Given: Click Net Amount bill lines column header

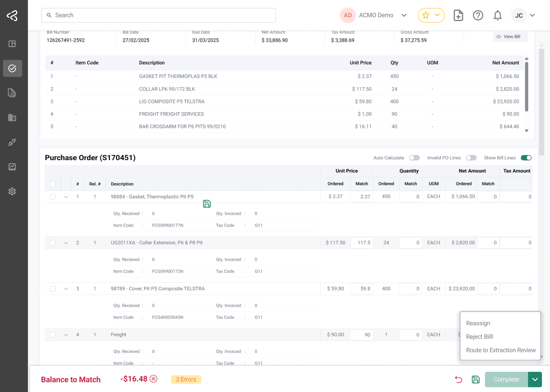Looking at the screenshot, I should [505, 63].
